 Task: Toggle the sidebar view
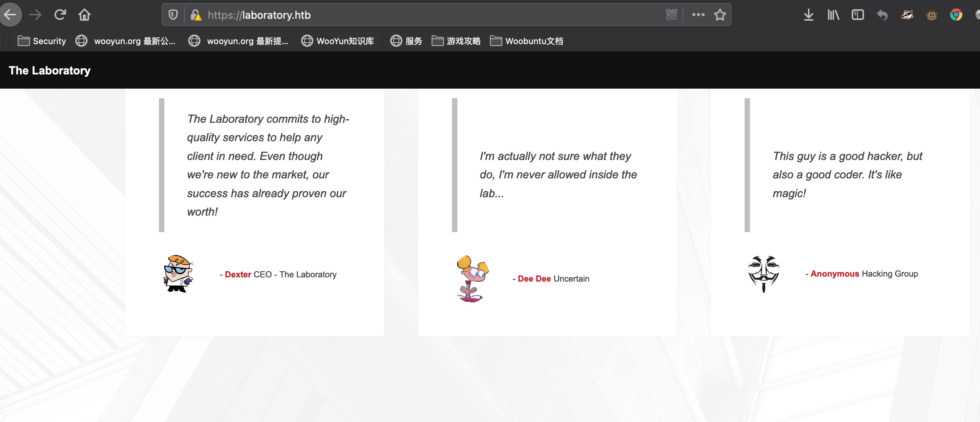(857, 15)
